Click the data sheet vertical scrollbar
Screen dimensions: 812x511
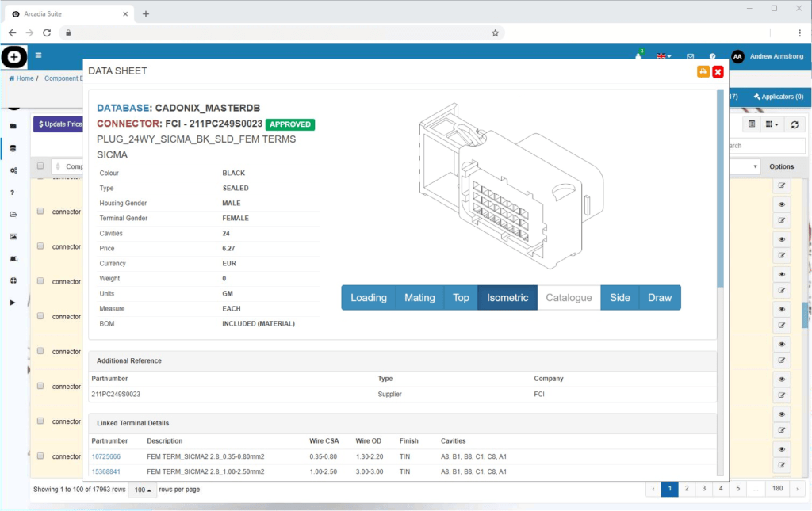[x=720, y=190]
